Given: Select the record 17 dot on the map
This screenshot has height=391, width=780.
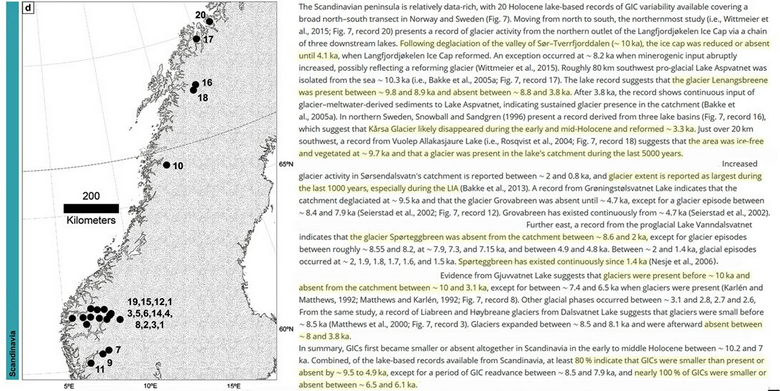Looking at the screenshot, I should [196, 39].
